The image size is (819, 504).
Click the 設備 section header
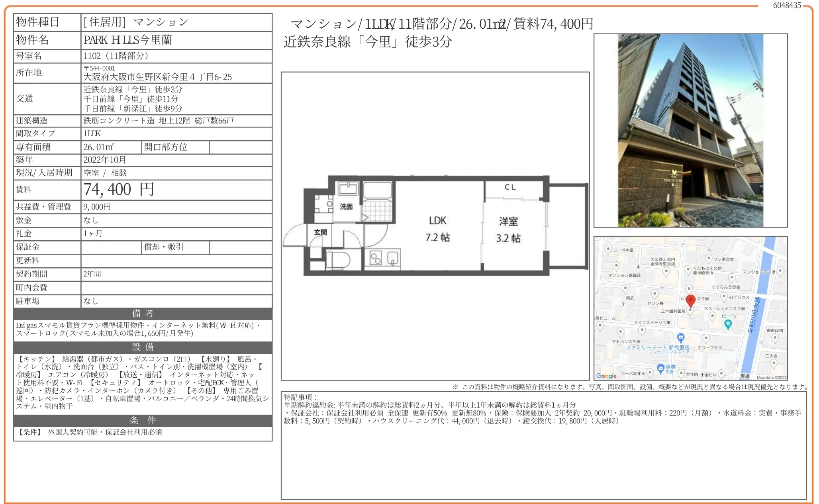(143, 347)
